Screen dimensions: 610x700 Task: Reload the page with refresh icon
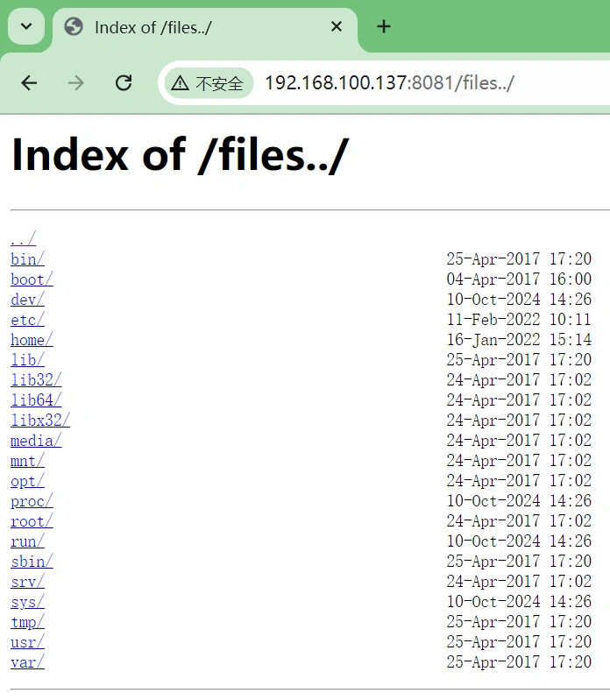[124, 83]
